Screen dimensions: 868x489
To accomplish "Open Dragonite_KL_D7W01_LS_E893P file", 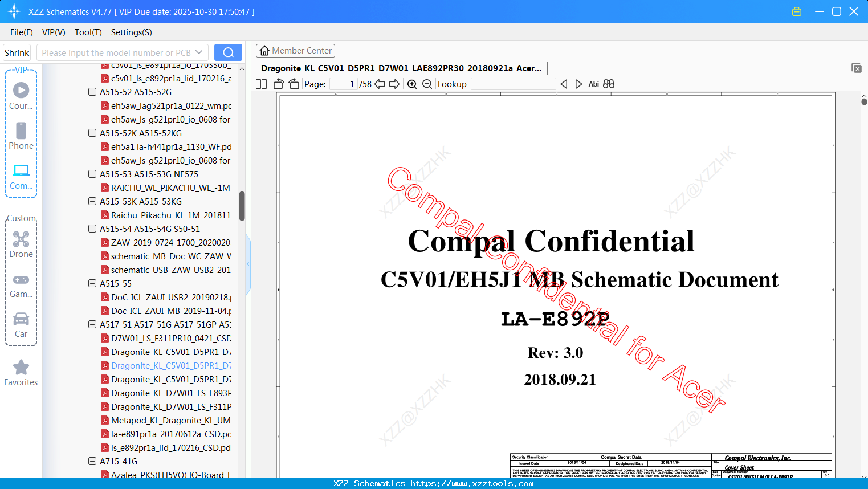I will pos(171,393).
